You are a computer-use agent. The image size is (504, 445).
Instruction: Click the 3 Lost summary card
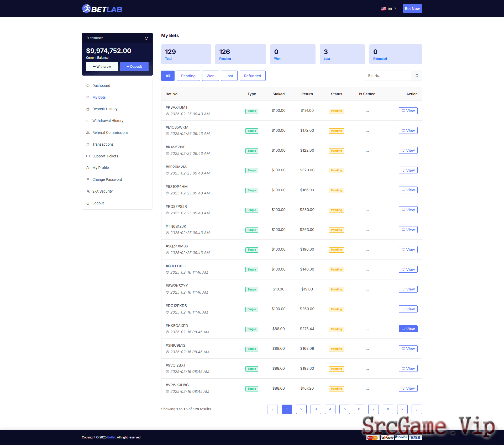tap(342, 54)
